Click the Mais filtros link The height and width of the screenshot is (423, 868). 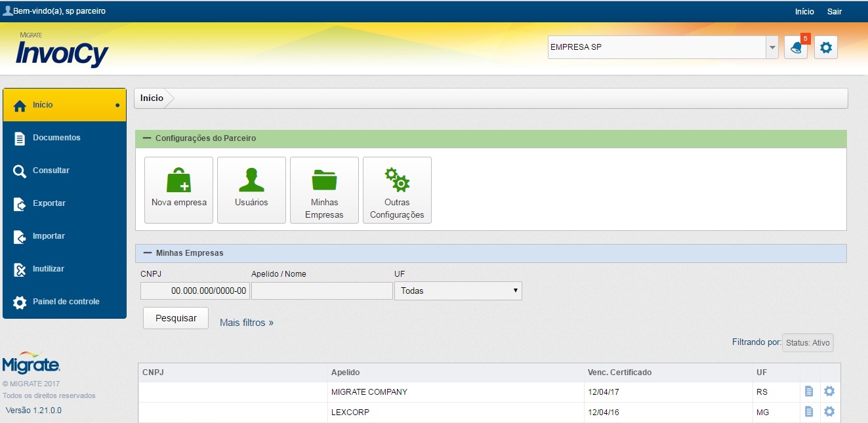click(x=246, y=323)
